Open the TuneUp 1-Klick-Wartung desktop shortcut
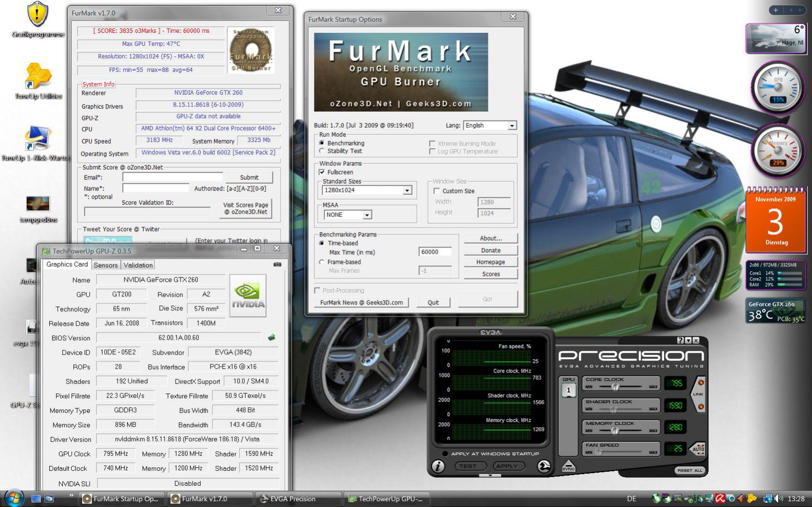This screenshot has width=812, height=507. pyautogui.click(x=38, y=138)
